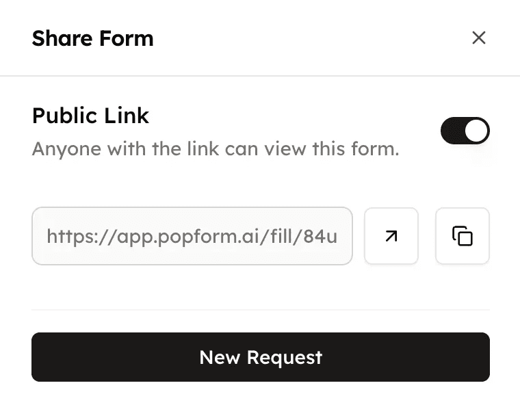Click the popform.ai URL field

tap(192, 236)
